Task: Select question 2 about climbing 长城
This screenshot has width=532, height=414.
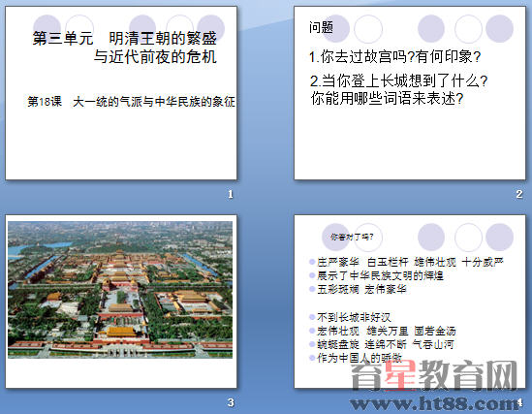Action: click(398, 89)
